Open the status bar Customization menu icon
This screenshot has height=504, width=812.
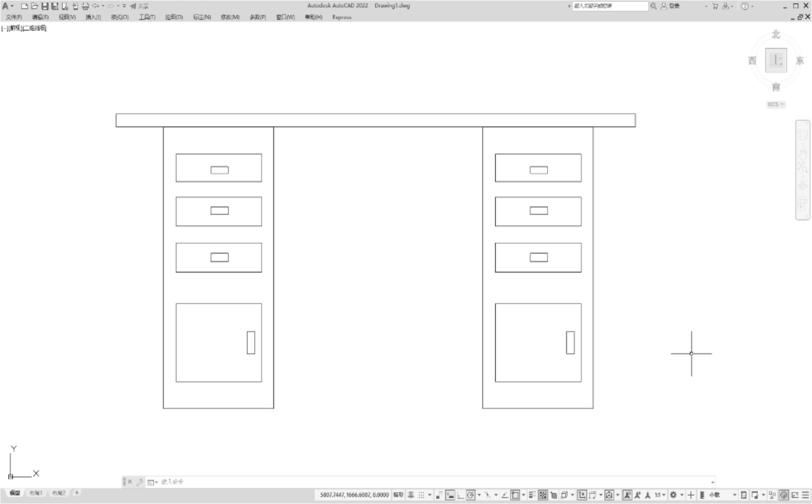[x=805, y=495]
